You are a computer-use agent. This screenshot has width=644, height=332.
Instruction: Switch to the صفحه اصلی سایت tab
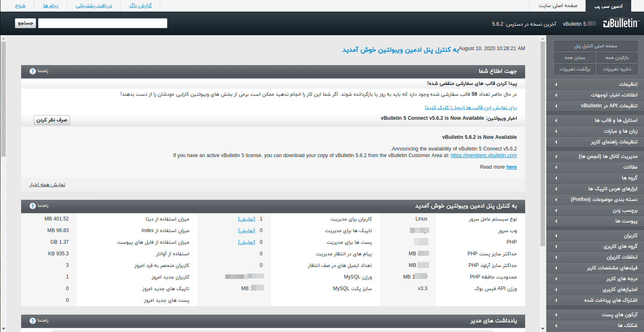coord(557,6)
